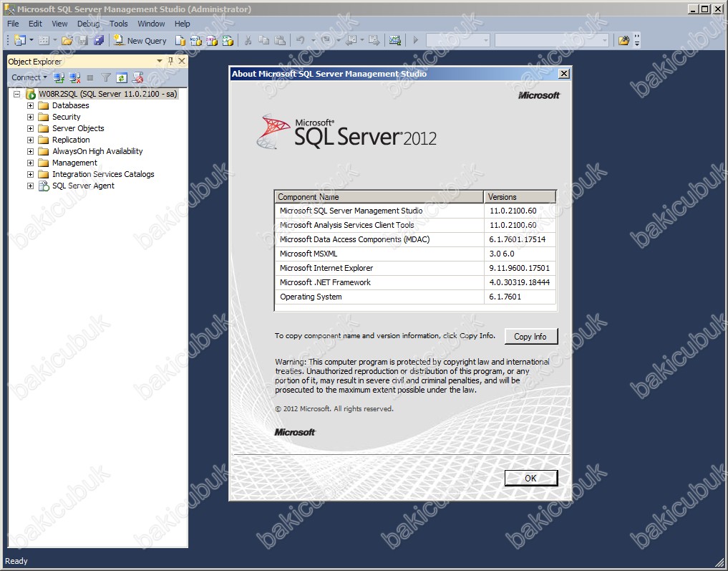Expand the Management folder

tap(30, 163)
